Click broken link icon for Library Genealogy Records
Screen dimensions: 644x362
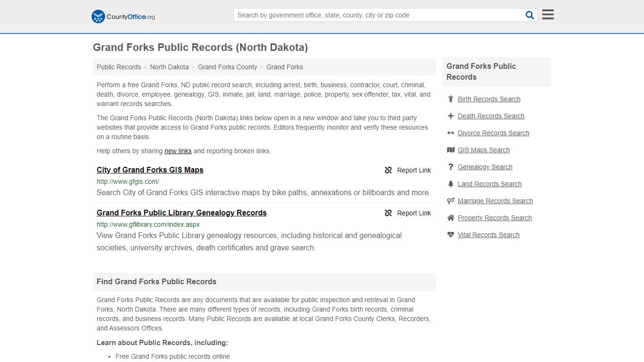(x=388, y=213)
